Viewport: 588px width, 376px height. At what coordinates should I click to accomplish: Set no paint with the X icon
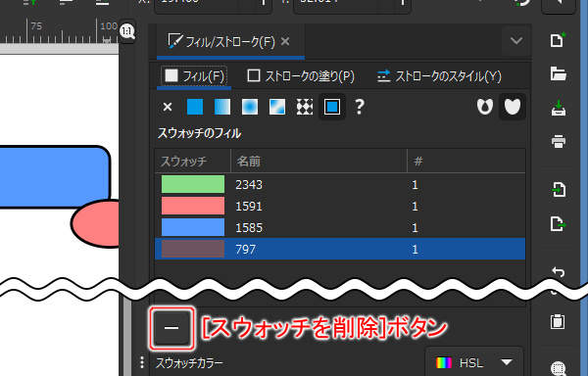168,107
